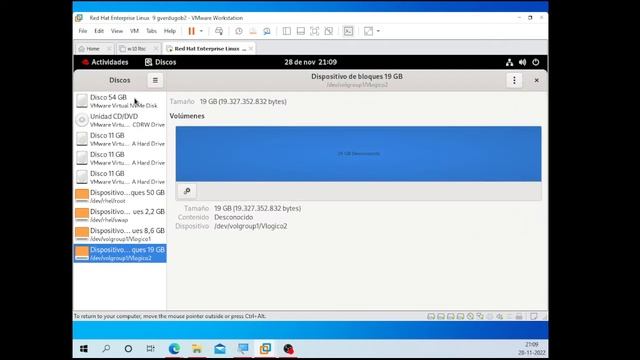This screenshot has width=640, height=360.
Task: Open Windows taskbar search
Action: coord(106,349)
